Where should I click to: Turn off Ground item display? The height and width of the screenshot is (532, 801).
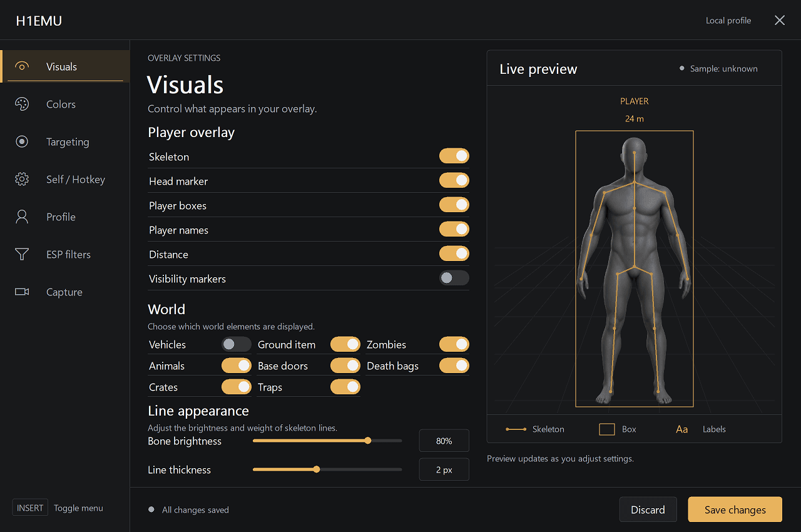[345, 344]
